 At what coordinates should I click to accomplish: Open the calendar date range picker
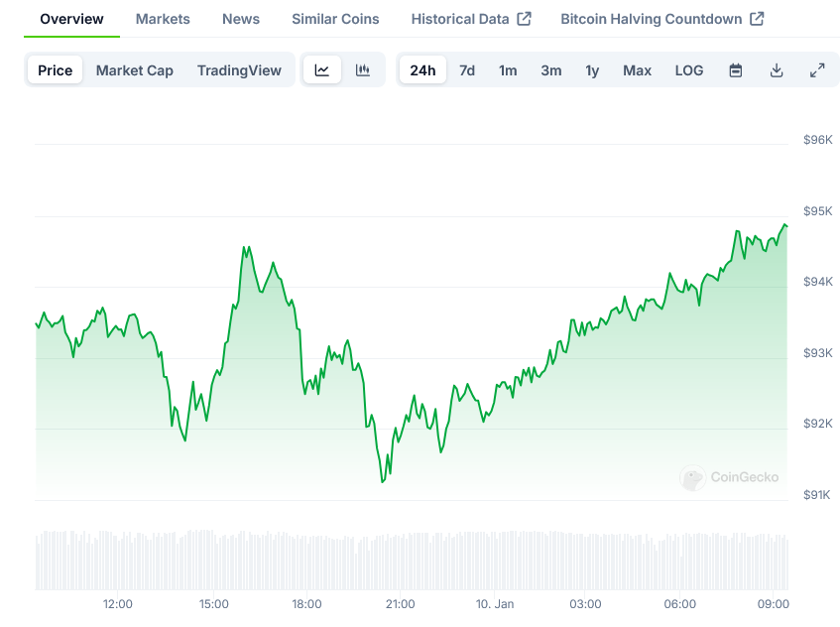736,70
